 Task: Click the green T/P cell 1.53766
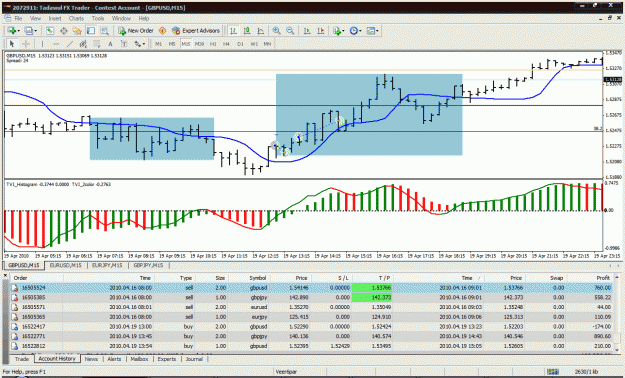(371, 287)
